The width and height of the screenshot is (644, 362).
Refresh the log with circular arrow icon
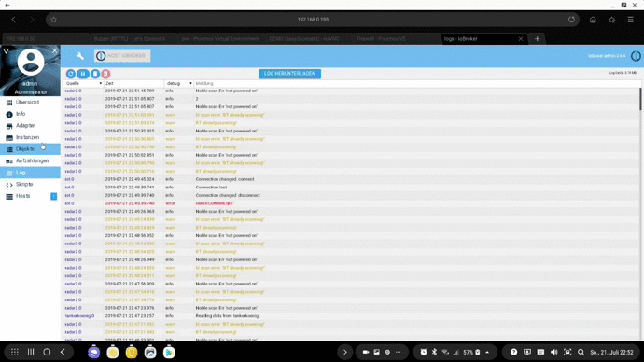pos(71,74)
